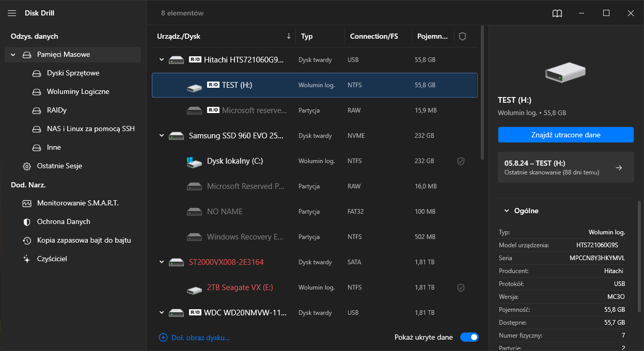Click the Czyściciel sparkle icon
This screenshot has height=351, width=644.
click(27, 259)
